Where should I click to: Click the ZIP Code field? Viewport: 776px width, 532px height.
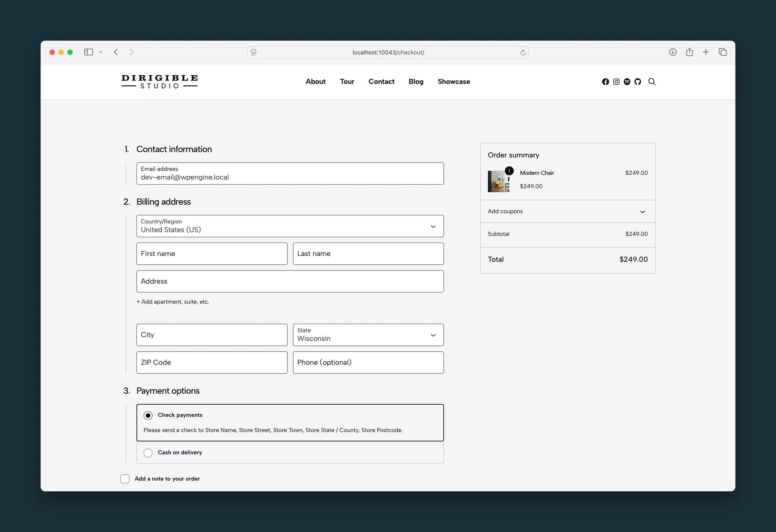[x=212, y=363]
